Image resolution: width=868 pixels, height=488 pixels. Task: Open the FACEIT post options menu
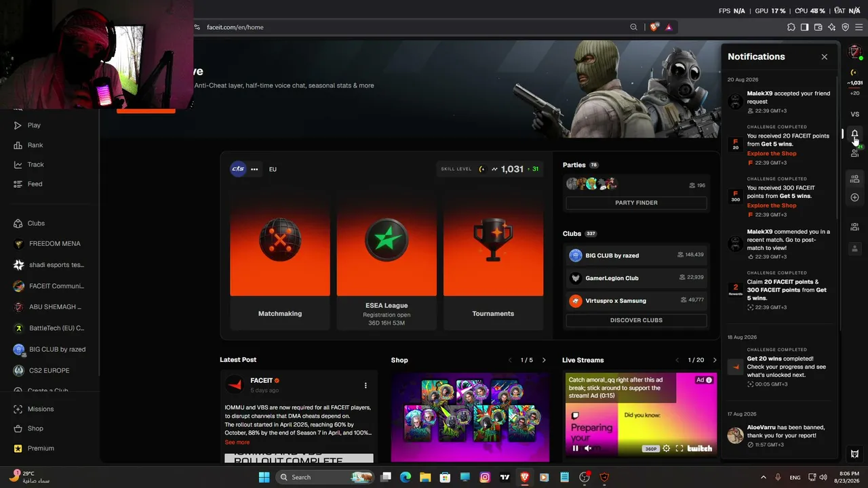pyautogui.click(x=366, y=386)
